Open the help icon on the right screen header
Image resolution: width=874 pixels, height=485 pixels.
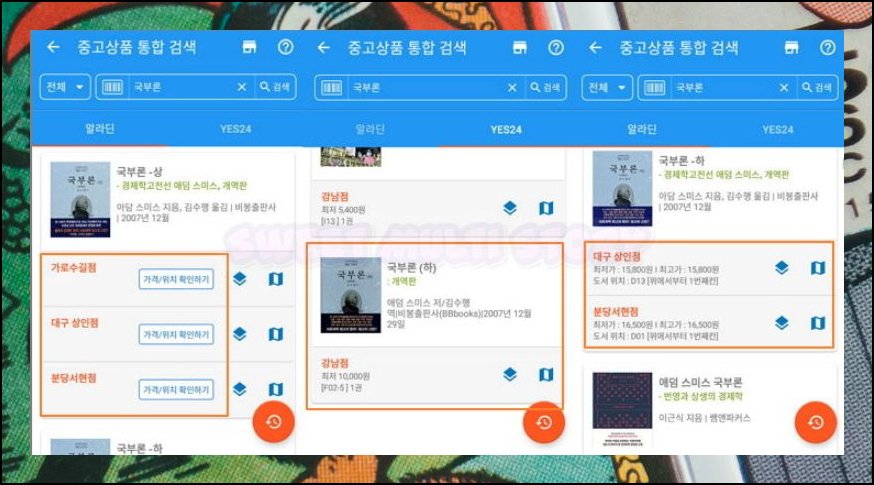[828, 48]
